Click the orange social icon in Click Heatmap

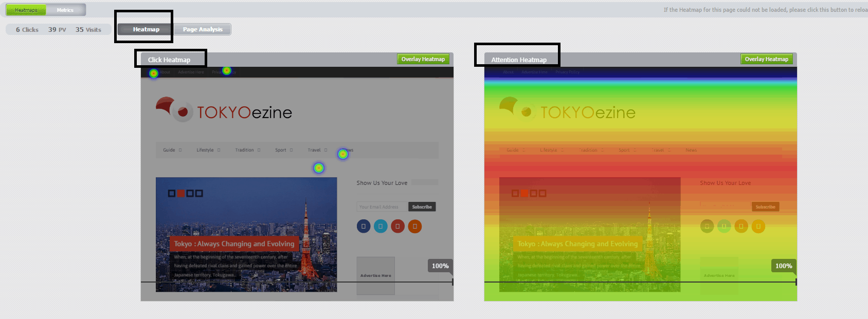pos(414,226)
